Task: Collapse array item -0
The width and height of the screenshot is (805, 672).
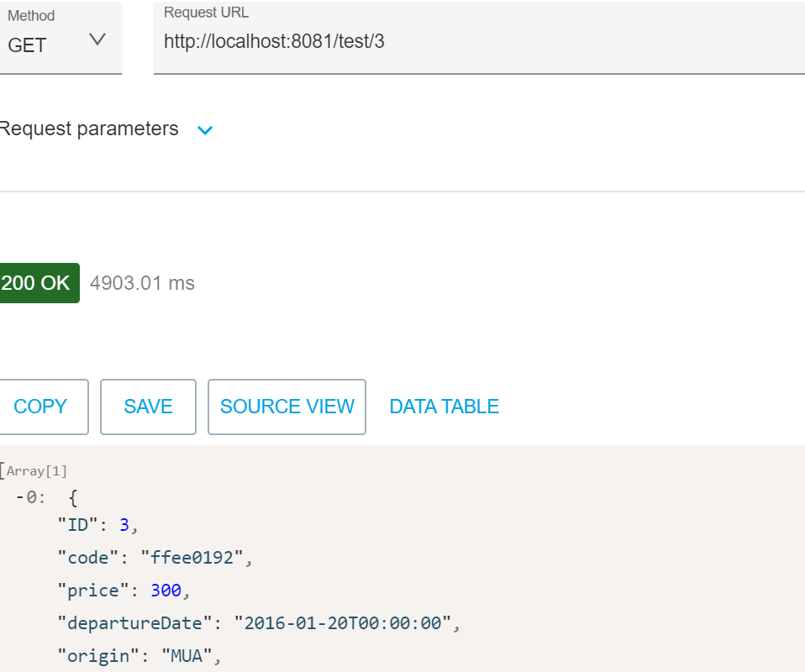Action: (20, 497)
